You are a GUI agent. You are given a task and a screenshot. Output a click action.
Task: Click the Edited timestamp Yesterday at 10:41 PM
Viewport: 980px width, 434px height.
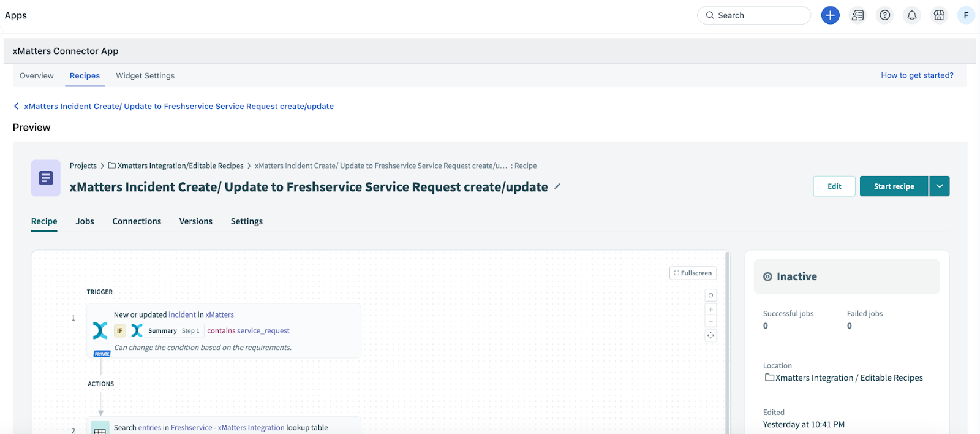(804, 424)
